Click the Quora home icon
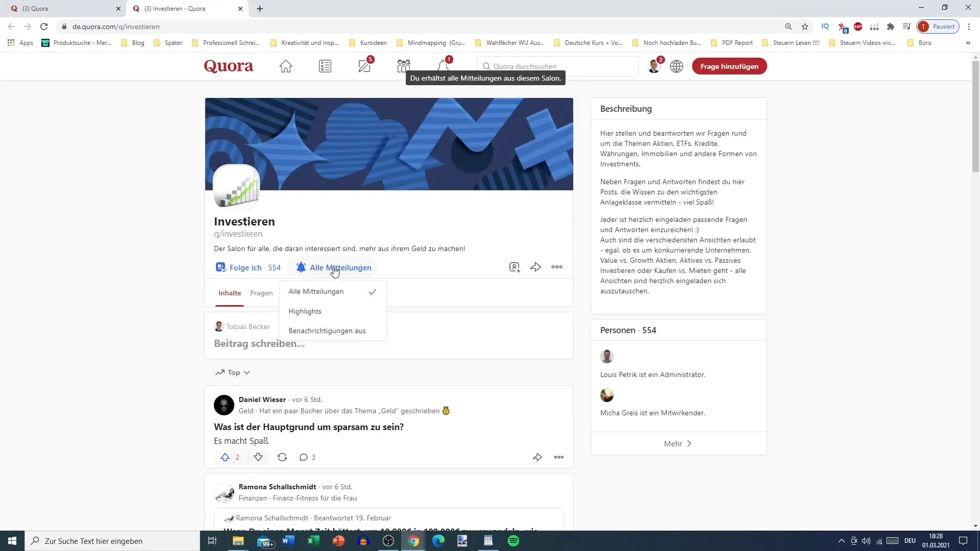980x551 pixels. [285, 66]
